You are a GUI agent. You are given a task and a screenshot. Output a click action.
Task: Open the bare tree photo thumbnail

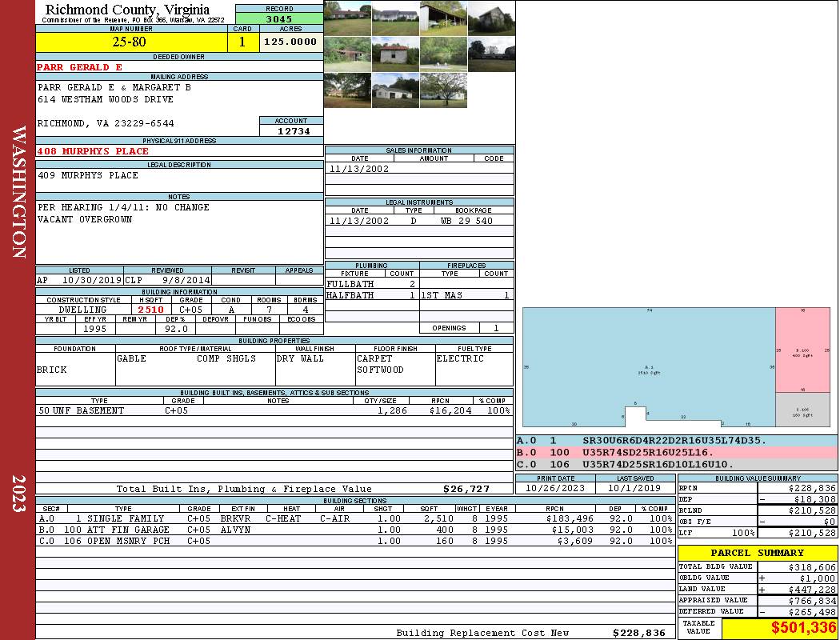(x=442, y=90)
